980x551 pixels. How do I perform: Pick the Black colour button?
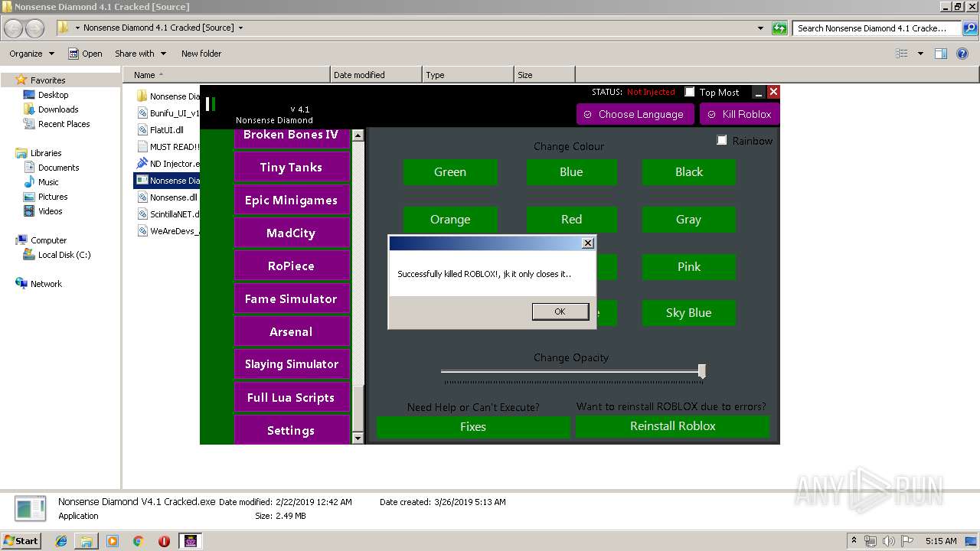688,172
